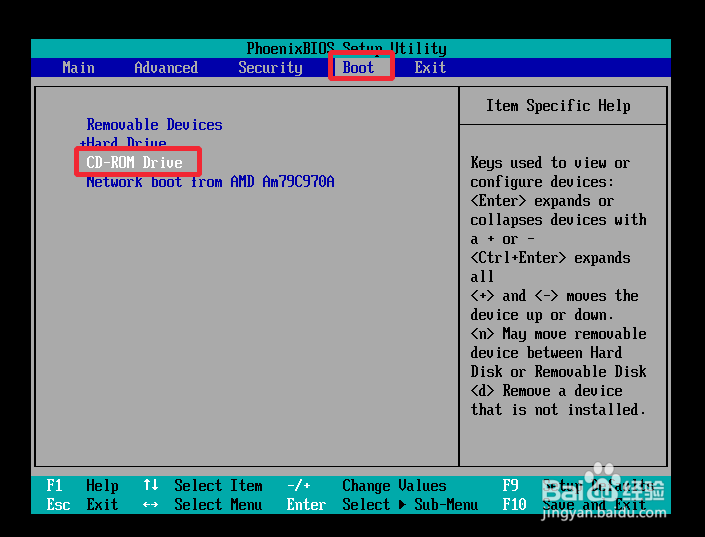
Task: Open the Main menu tab
Action: click(78, 67)
